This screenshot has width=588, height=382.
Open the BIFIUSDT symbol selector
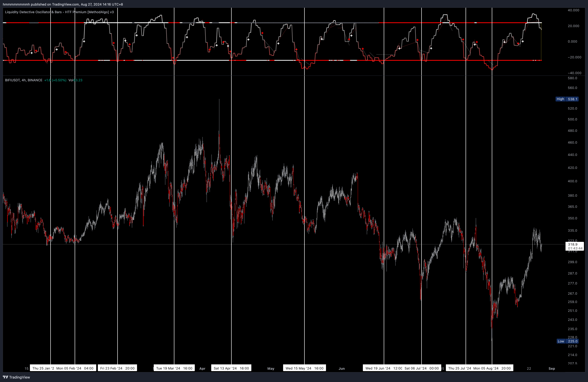[11, 80]
